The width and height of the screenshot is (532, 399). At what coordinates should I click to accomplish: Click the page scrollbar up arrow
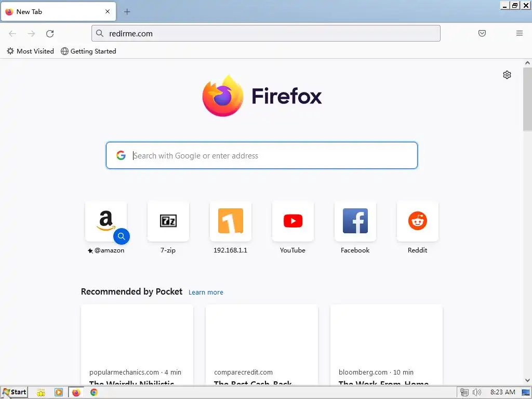527,63
